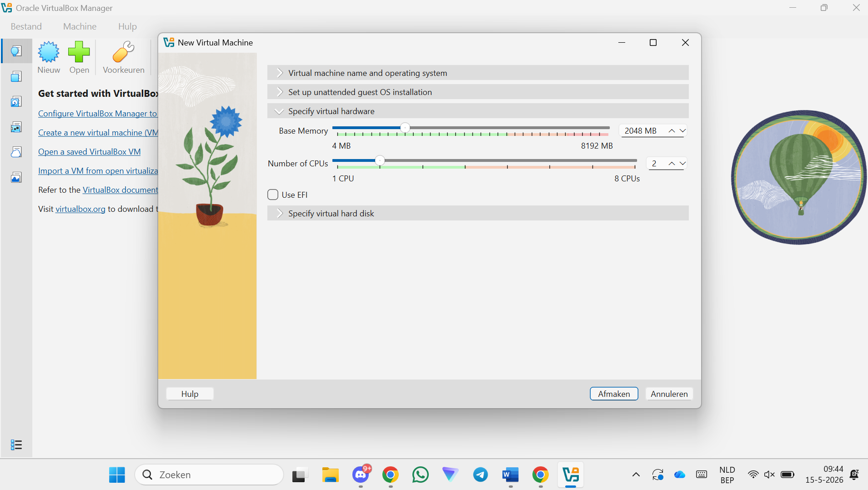Image resolution: width=868 pixels, height=490 pixels.
Task: Click the Open a saved VirtualBox VM link
Action: click(x=90, y=151)
